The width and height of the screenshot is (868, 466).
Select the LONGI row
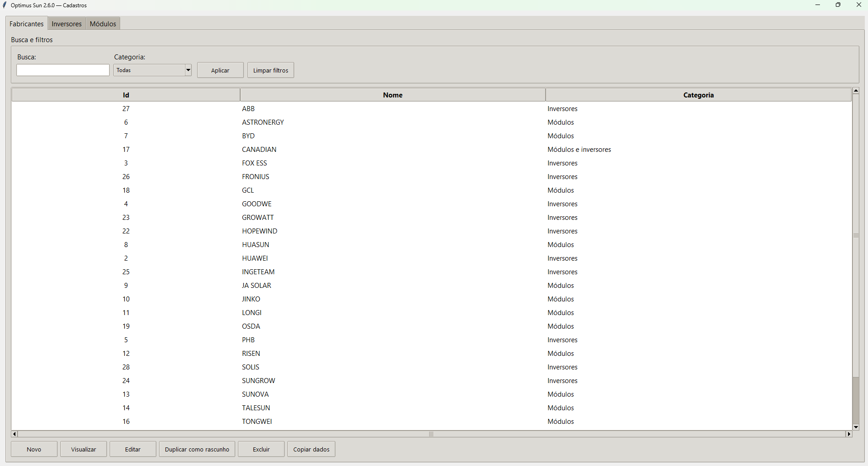point(432,313)
